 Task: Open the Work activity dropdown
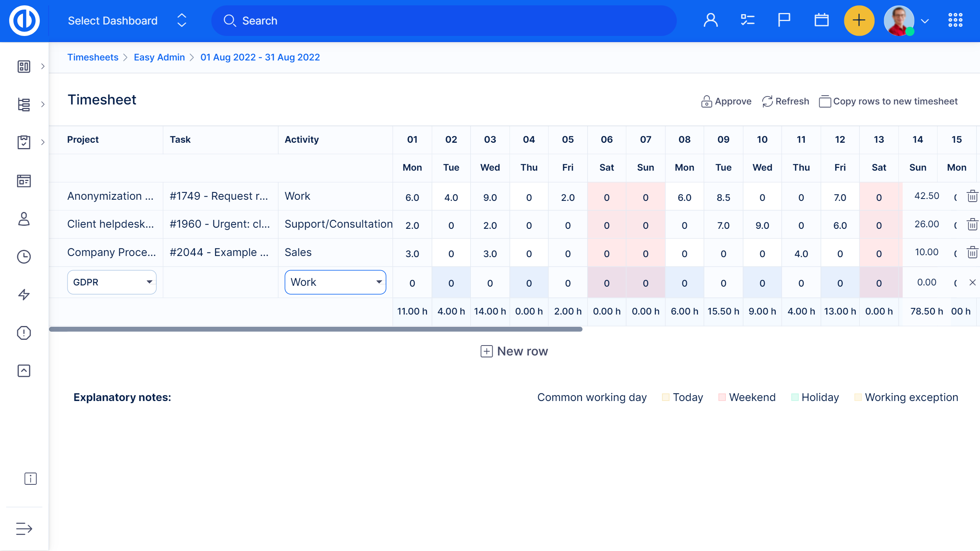[x=335, y=282]
